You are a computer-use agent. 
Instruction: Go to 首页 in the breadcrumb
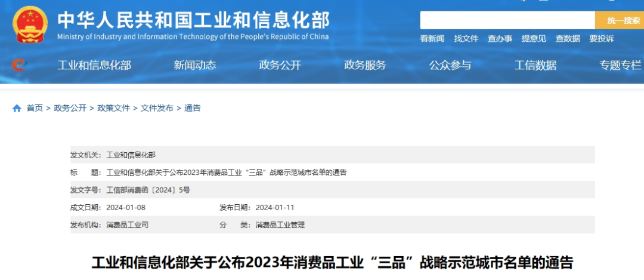(x=35, y=108)
